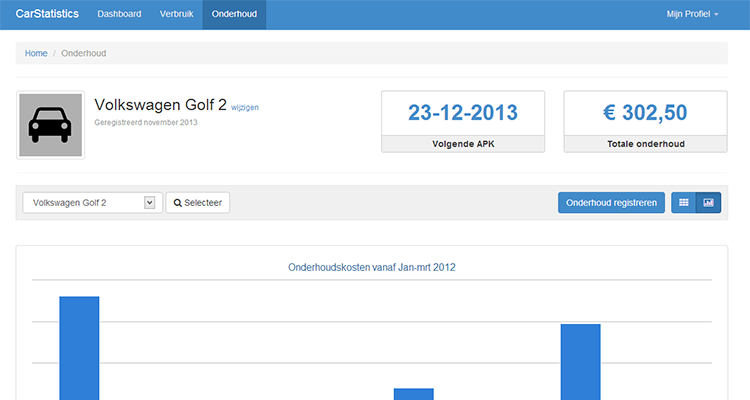Switch to chart view icon

[x=708, y=203]
